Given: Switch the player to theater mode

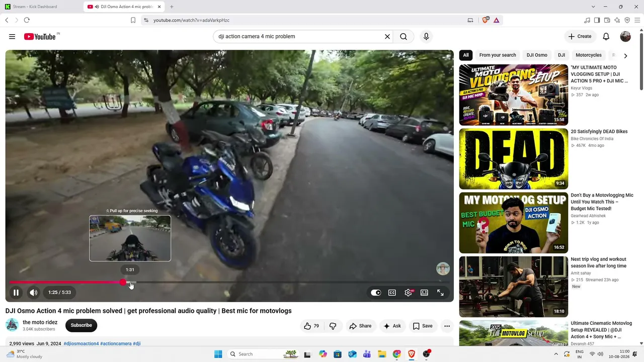Looking at the screenshot, I should click(424, 293).
